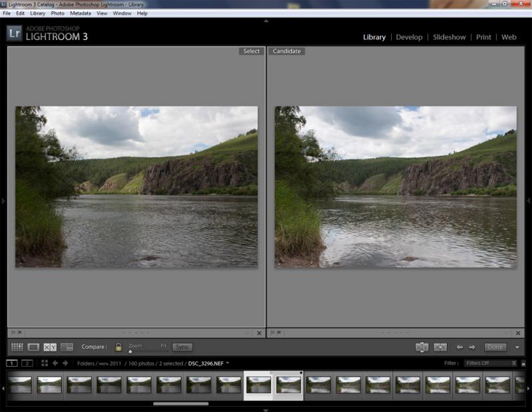This screenshot has height=412, width=532.
Task: Open the toolbar content dropdown arrow
Action: 517,347
